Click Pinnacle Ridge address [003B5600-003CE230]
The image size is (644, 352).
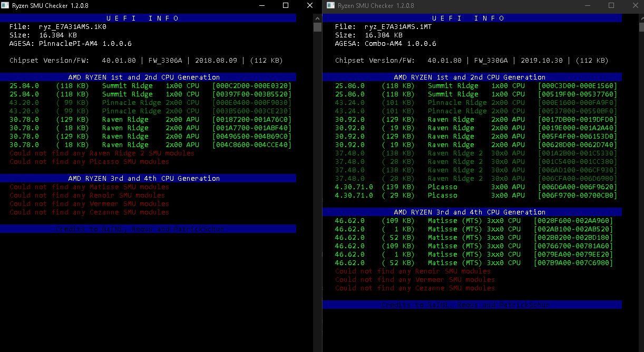[x=251, y=111]
